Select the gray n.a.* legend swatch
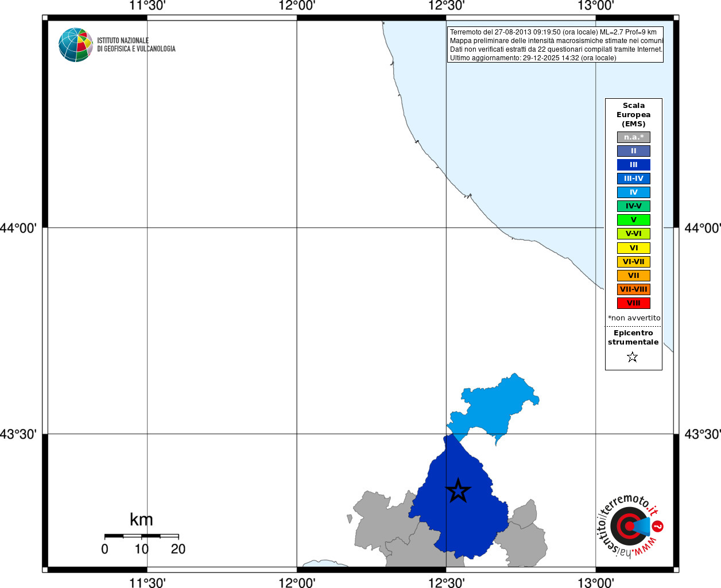The height and width of the screenshot is (588, 721). (634, 137)
